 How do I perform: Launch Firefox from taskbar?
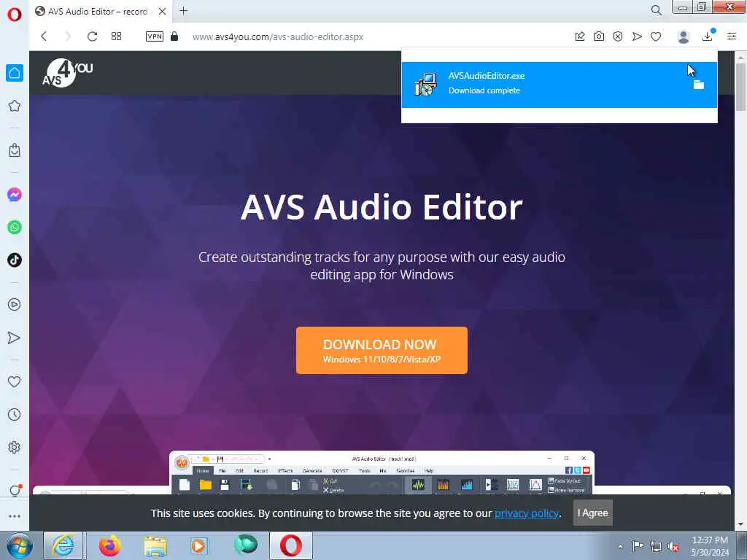tap(110, 545)
